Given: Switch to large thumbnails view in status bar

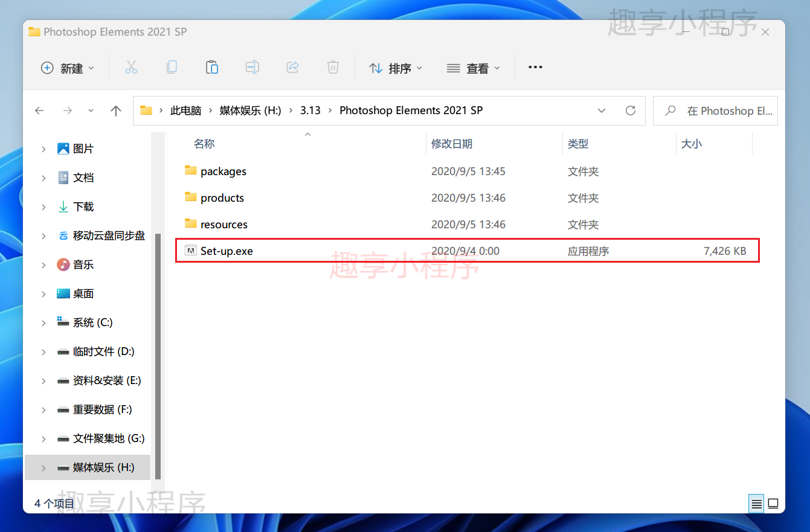Looking at the screenshot, I should (773, 504).
